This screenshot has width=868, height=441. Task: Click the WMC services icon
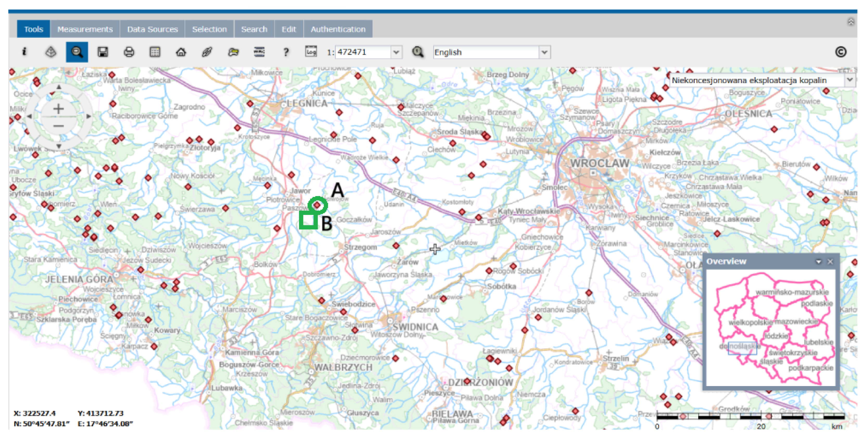[x=259, y=52]
